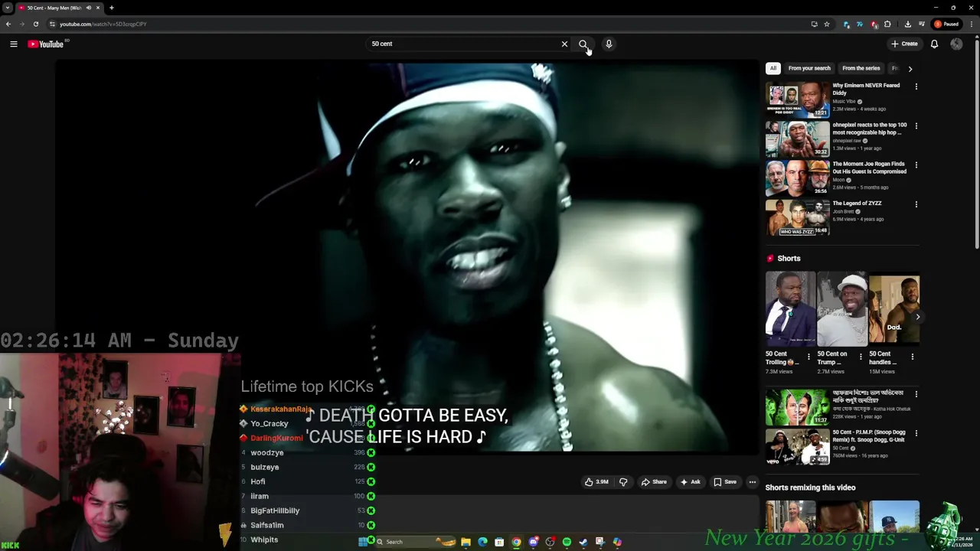This screenshot has height=551, width=980.
Task: Click the Paused profile button
Action: coord(946,24)
